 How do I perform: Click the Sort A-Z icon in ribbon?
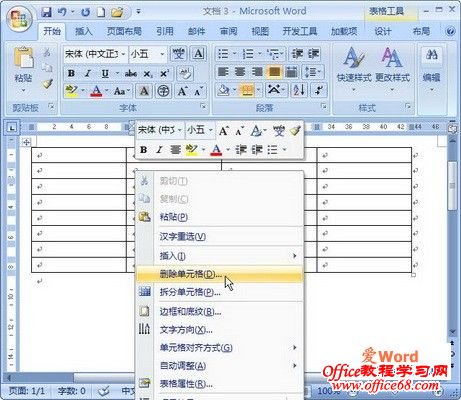click(299, 90)
